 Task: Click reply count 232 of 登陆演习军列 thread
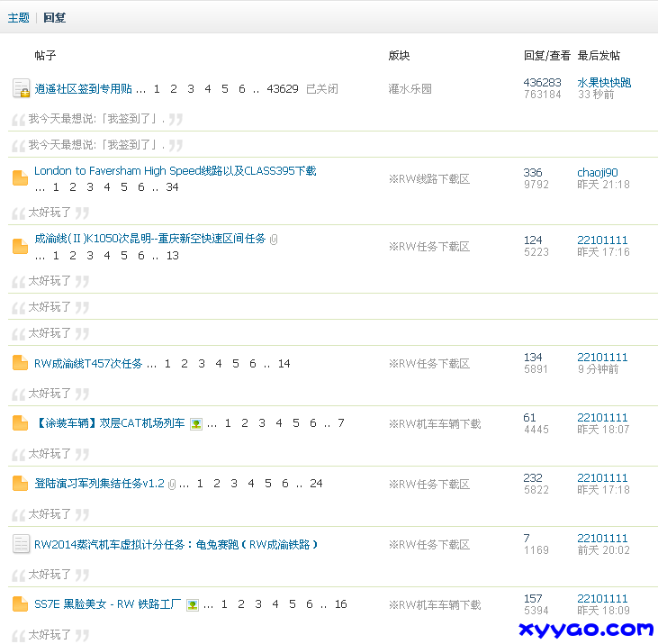pyautogui.click(x=533, y=477)
